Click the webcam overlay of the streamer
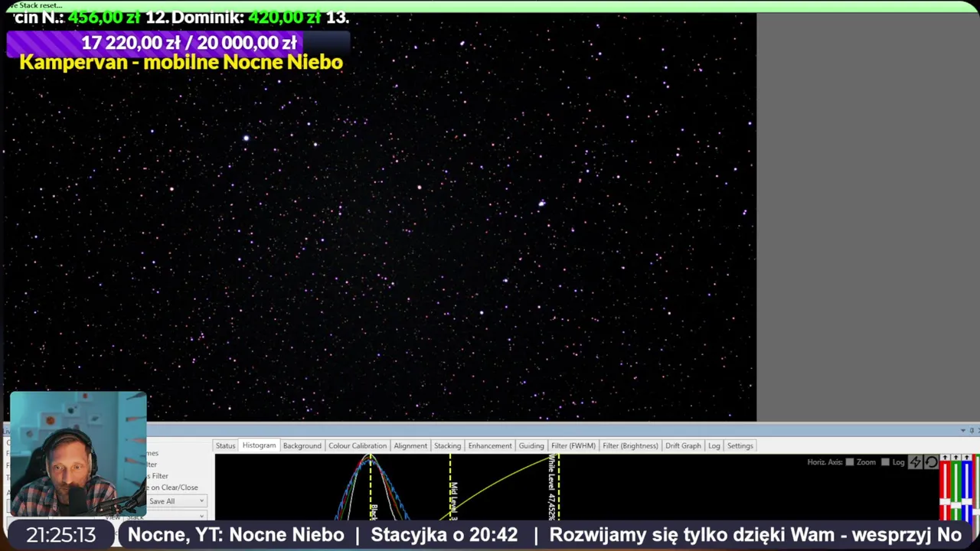 click(78, 455)
